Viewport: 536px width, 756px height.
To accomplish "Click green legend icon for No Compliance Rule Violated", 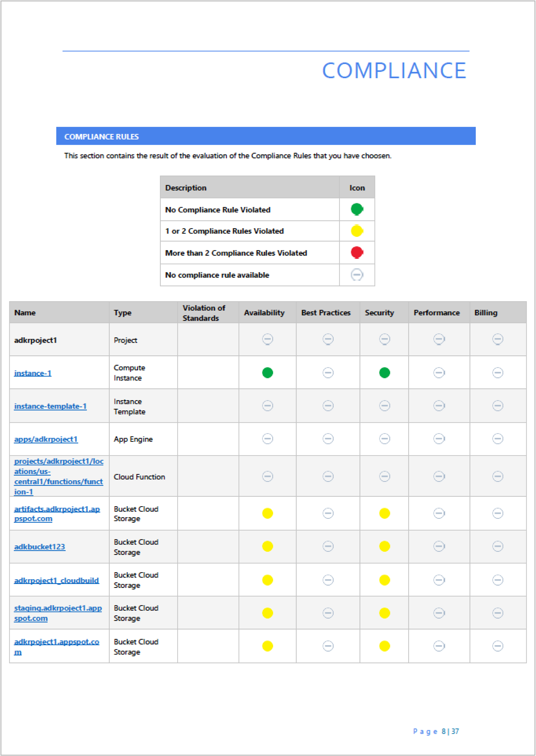I will coord(357,209).
